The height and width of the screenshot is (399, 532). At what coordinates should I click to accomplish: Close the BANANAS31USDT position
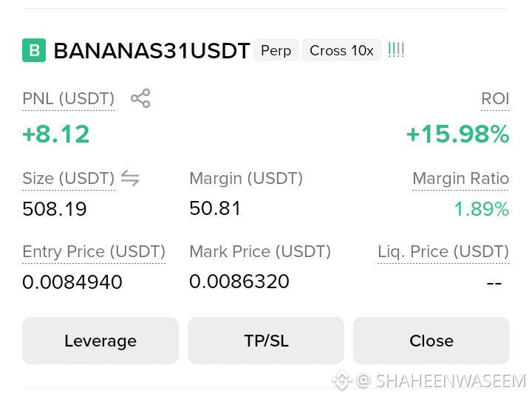[x=432, y=341]
